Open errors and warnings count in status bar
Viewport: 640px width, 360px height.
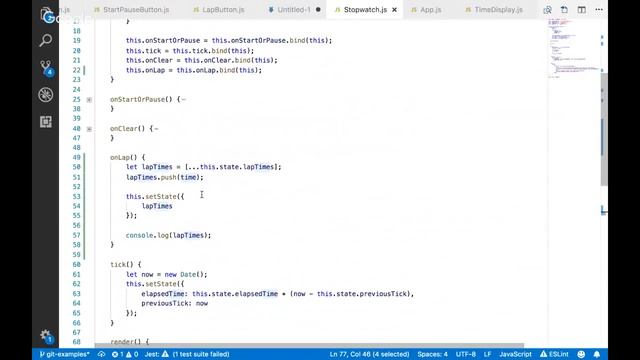[x=125, y=354]
